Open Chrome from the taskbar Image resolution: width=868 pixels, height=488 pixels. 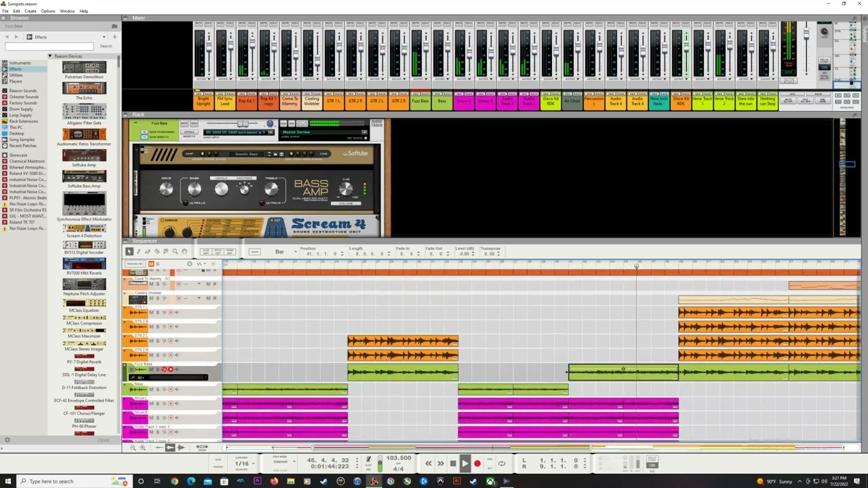point(174,481)
